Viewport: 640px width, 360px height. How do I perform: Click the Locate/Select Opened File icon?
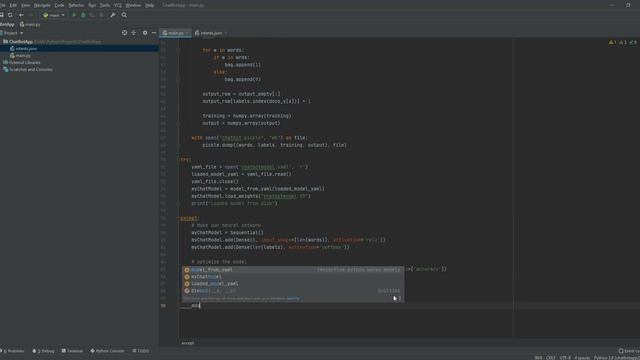tap(124, 33)
